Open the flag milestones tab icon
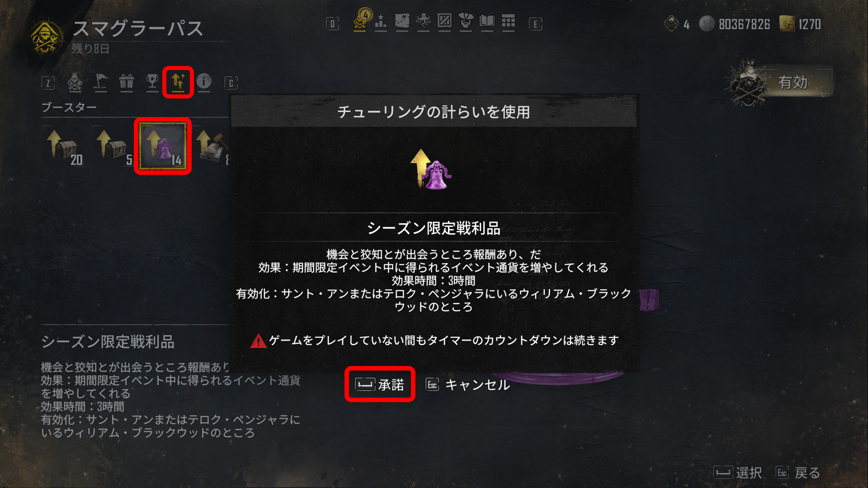The width and height of the screenshot is (868, 488). pyautogui.click(x=100, y=81)
